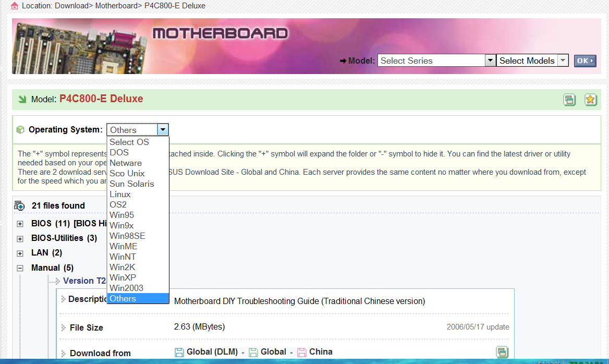Click the Motherboard DIY Troubleshooting Guide description

(x=299, y=301)
